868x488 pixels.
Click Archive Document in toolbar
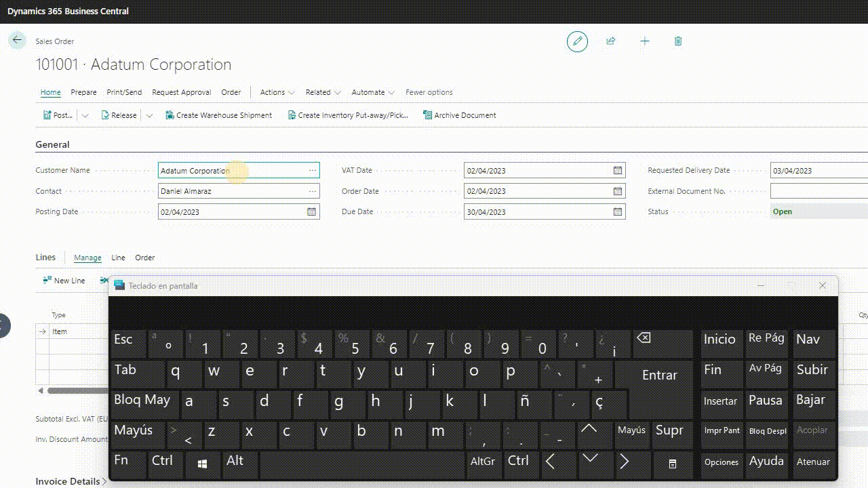tap(459, 115)
